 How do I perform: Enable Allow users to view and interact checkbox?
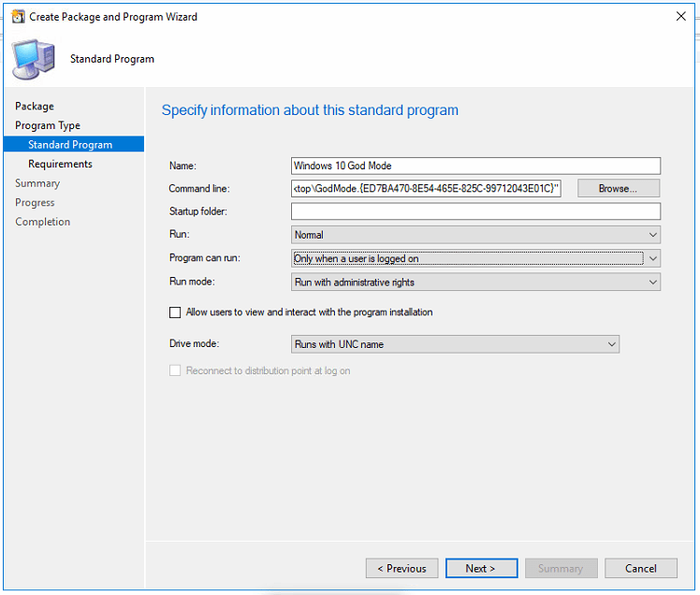tap(175, 312)
